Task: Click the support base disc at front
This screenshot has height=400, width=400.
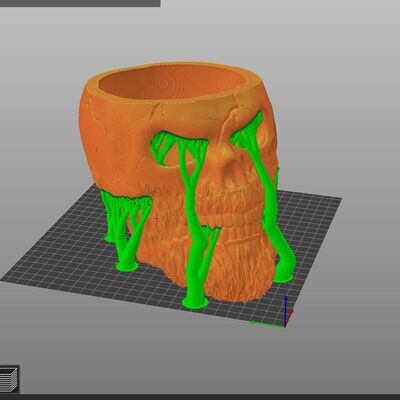Action: [x=195, y=303]
